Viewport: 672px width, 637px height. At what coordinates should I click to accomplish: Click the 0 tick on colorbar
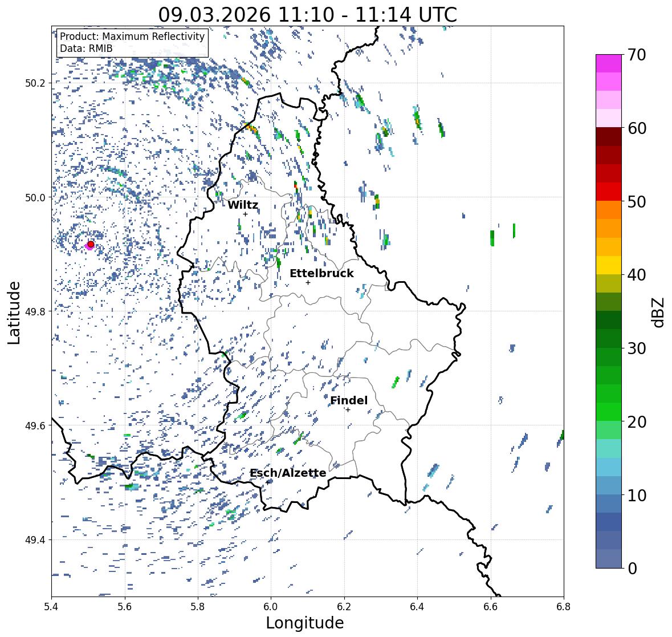(x=632, y=569)
